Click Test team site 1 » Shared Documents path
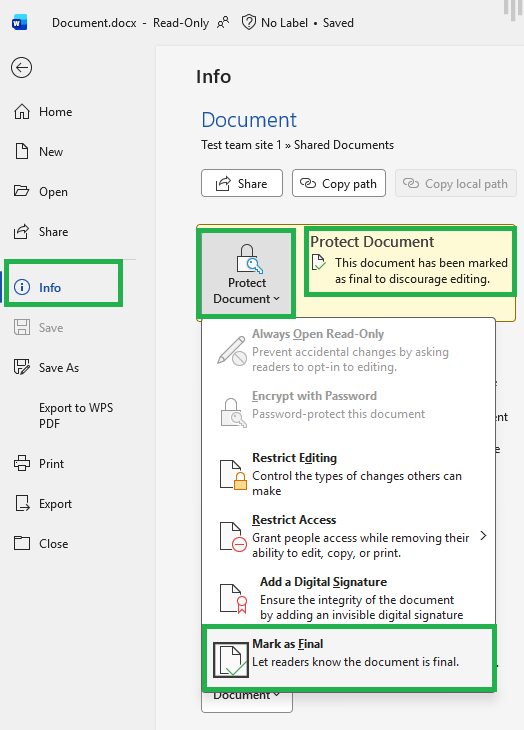 click(x=297, y=145)
